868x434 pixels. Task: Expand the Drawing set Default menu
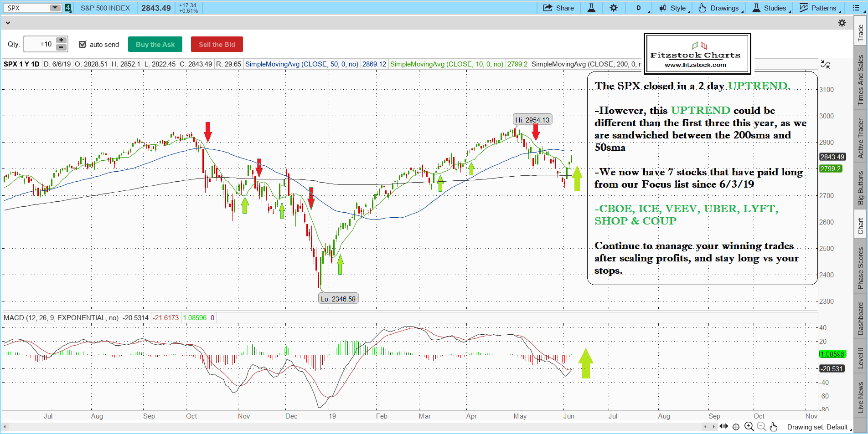[x=819, y=427]
